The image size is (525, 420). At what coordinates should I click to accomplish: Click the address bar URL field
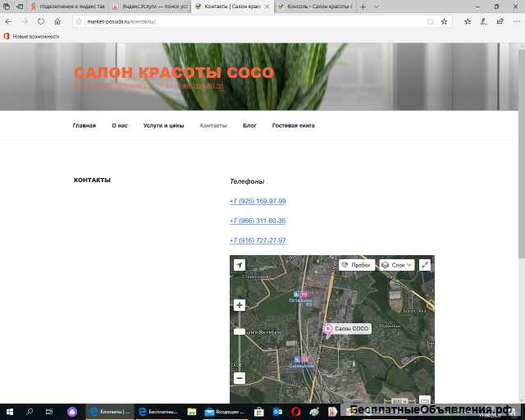(254, 22)
